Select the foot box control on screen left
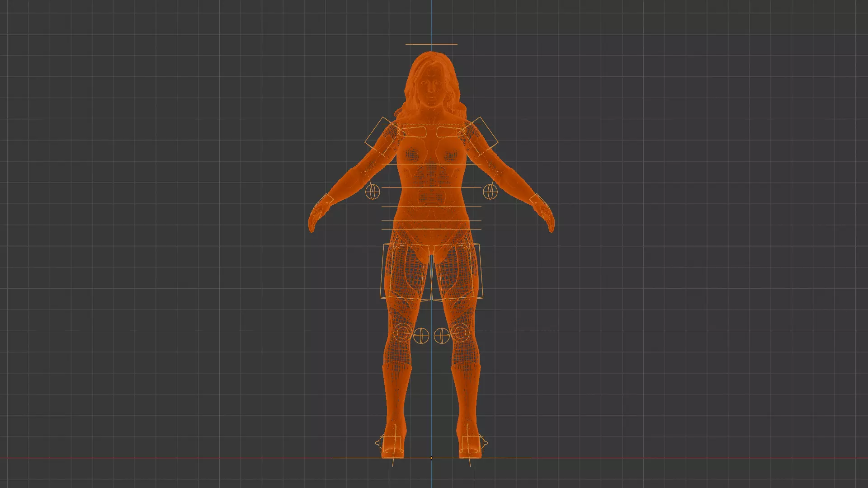This screenshot has width=868, height=488. [x=390, y=444]
